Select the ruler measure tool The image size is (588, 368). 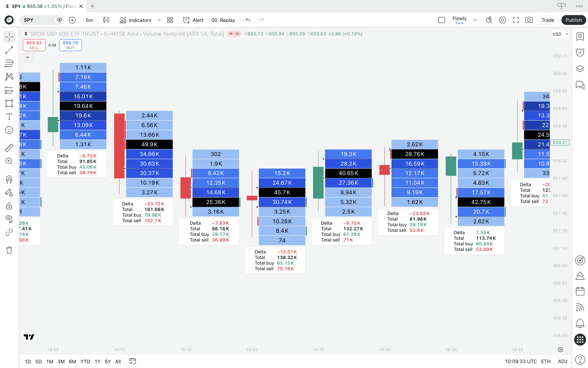pos(9,148)
